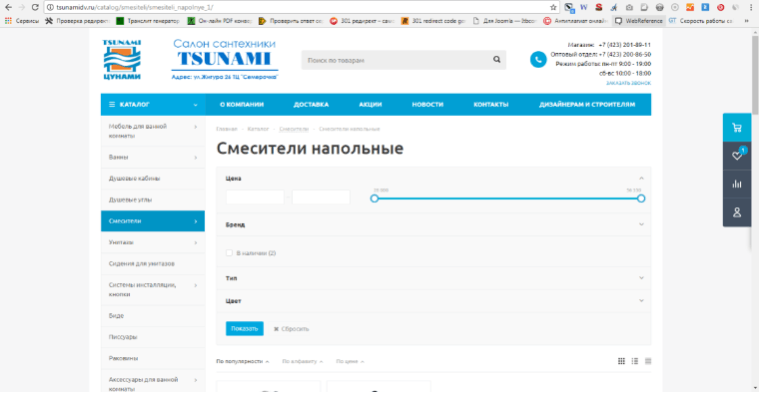Open the comparison bar-chart icon
Viewport: 759px width, 394px height.
point(737,184)
